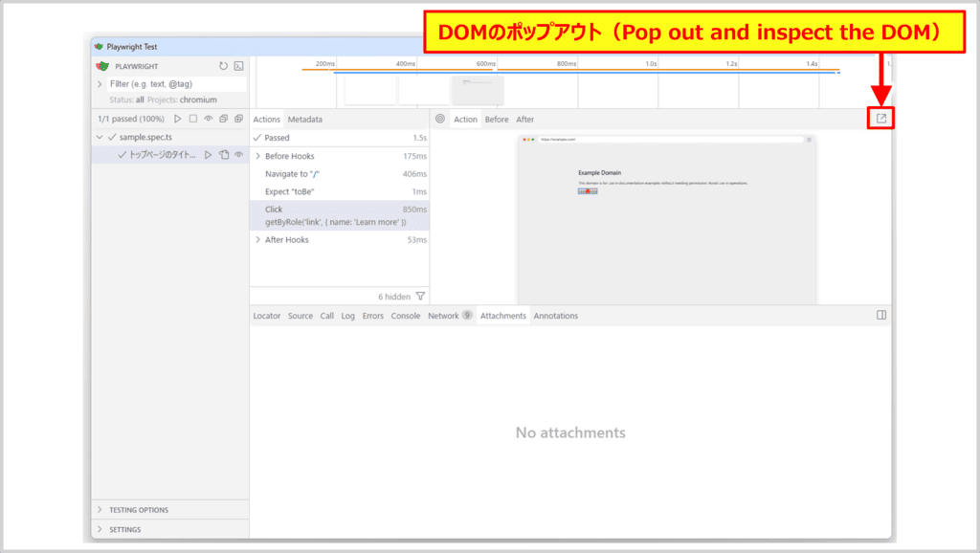Toggle the bottom panel dock position

pyautogui.click(x=881, y=315)
